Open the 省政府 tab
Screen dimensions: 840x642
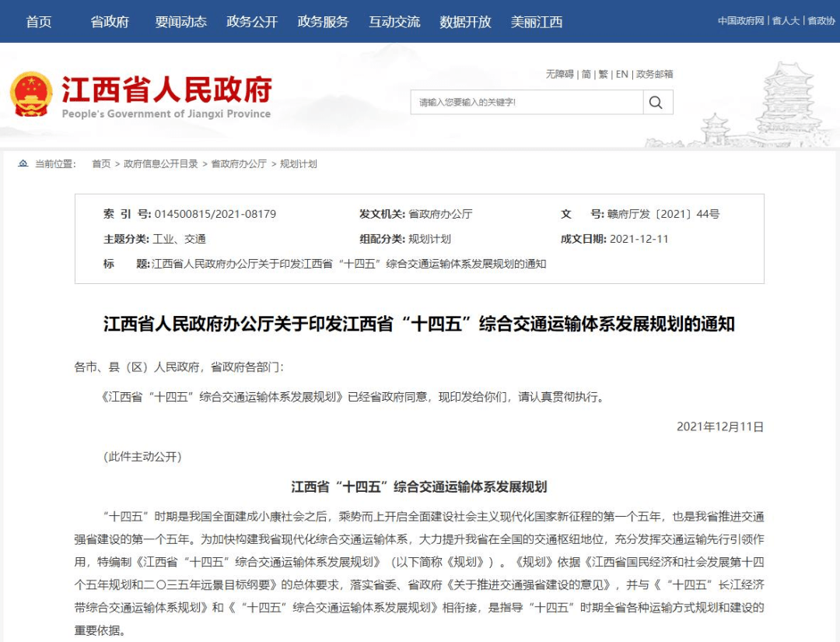click(109, 23)
